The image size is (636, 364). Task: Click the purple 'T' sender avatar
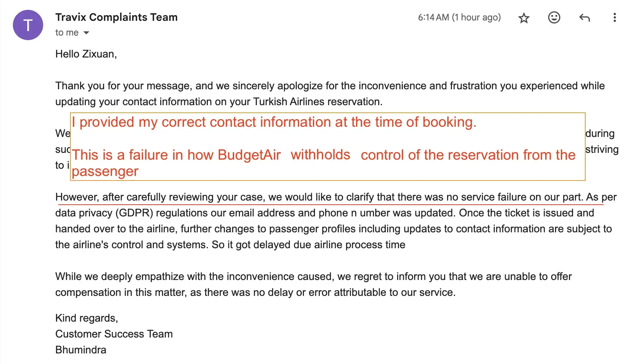point(28,25)
